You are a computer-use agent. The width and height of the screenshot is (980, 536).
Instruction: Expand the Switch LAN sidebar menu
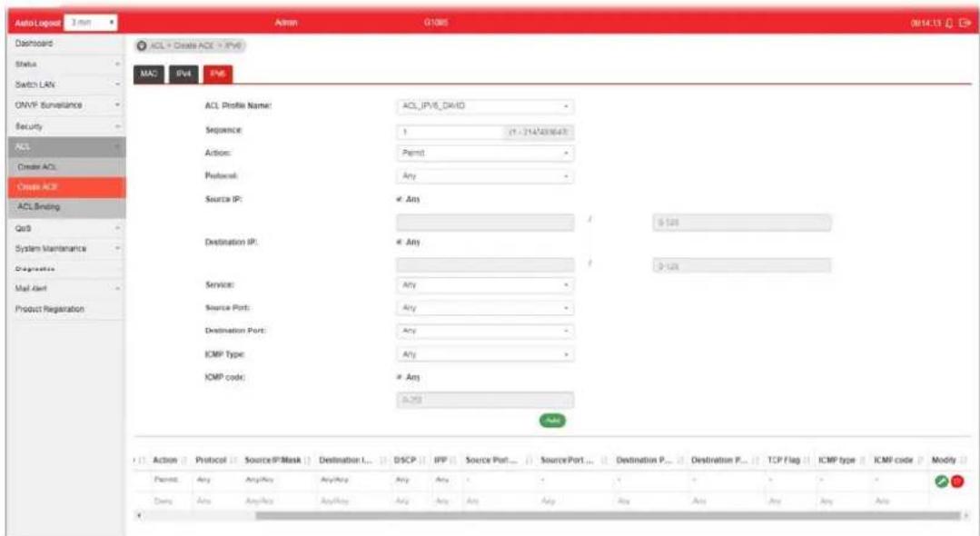[x=67, y=84]
